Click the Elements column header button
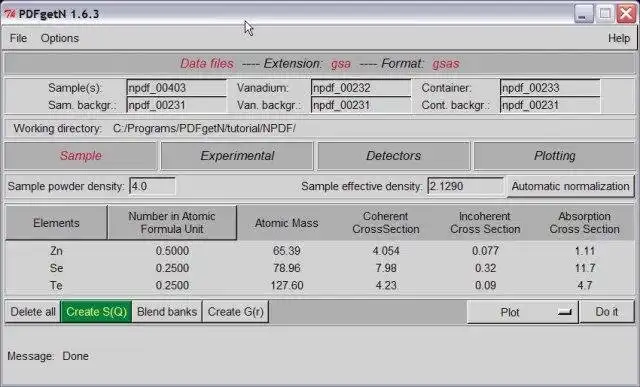The image size is (640, 387). [56, 223]
